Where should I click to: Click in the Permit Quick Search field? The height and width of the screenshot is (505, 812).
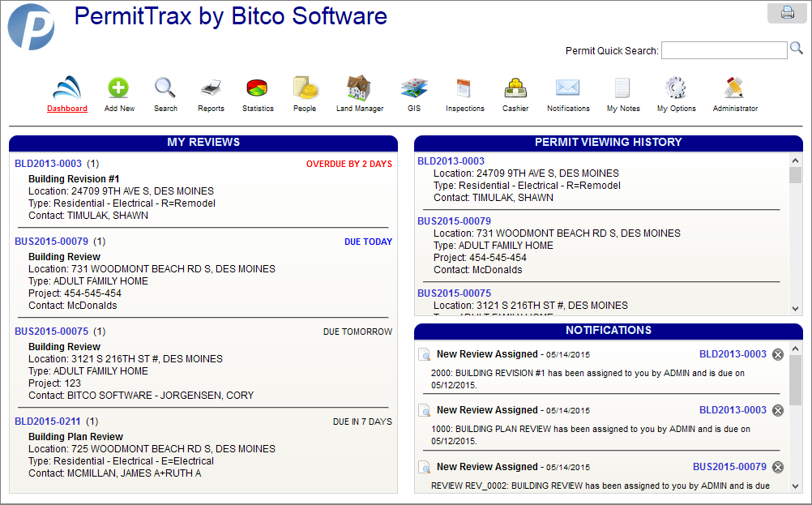tap(724, 50)
